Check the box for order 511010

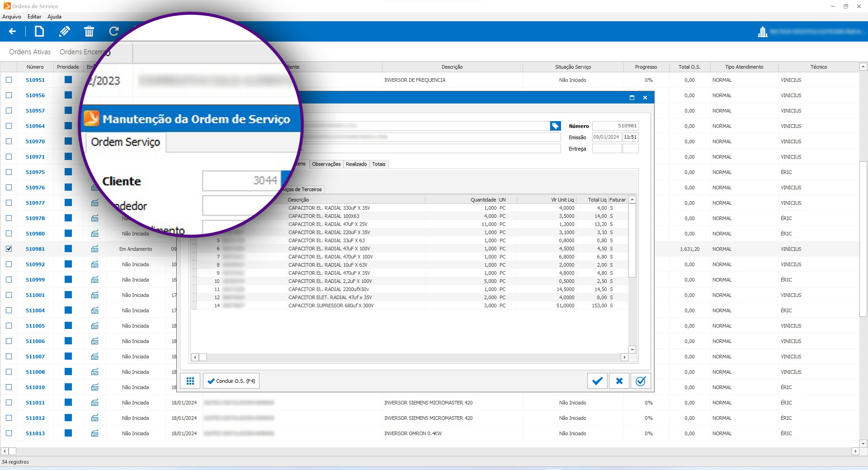[9, 387]
